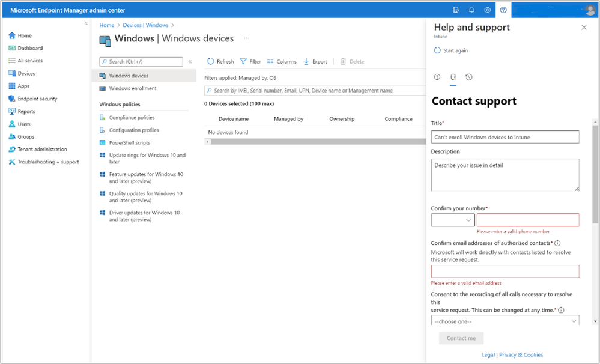The image size is (600, 364).
Task: Open the Columns chooser
Action: click(282, 62)
